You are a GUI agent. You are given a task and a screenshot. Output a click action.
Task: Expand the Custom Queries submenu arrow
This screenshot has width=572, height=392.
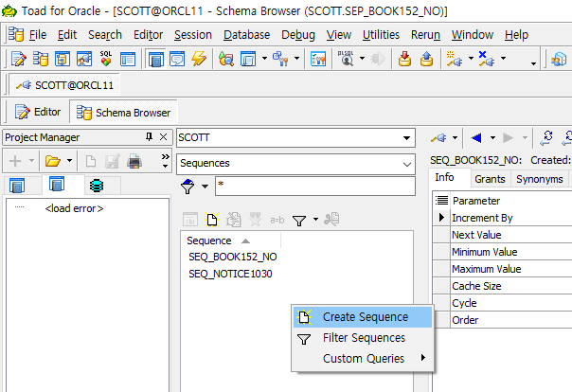point(422,357)
